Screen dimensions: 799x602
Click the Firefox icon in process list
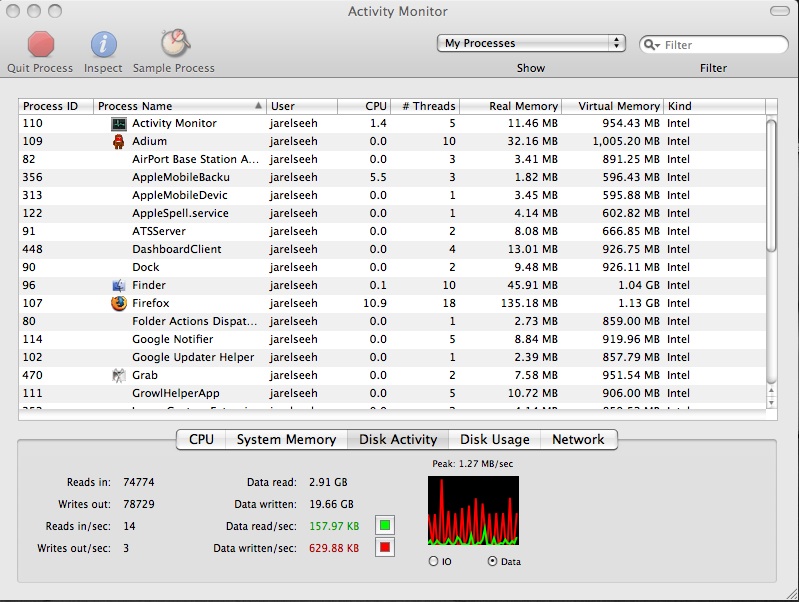pyautogui.click(x=119, y=303)
